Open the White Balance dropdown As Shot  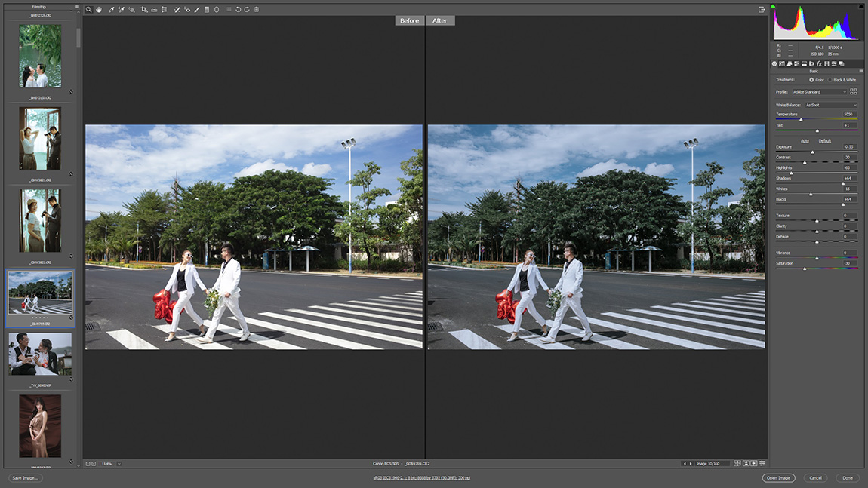pyautogui.click(x=831, y=105)
